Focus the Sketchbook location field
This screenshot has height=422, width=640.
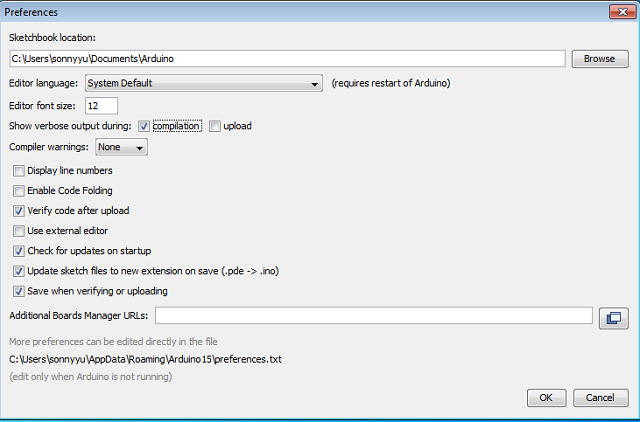pyautogui.click(x=287, y=59)
